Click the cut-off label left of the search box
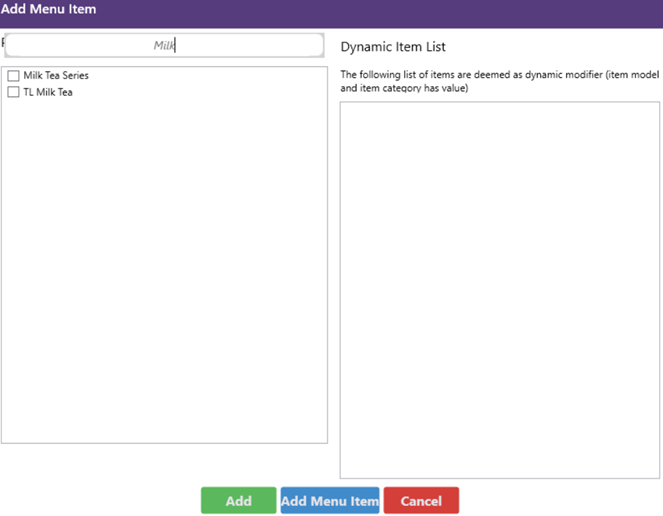 click(3, 44)
